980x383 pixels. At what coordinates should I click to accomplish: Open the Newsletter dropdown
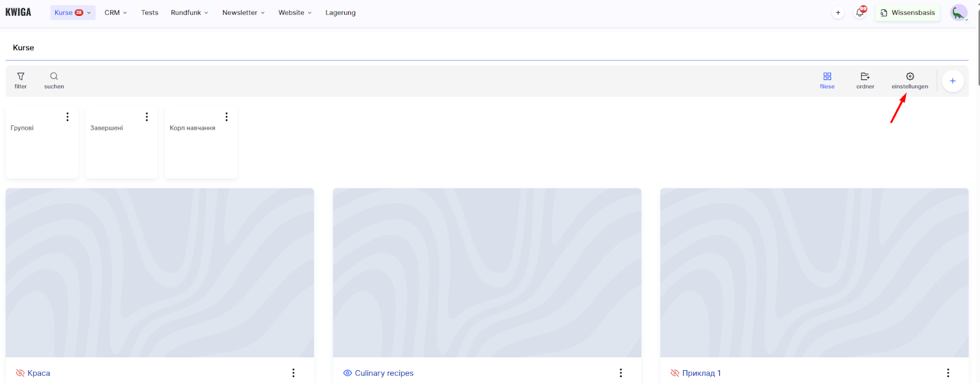pyautogui.click(x=243, y=12)
